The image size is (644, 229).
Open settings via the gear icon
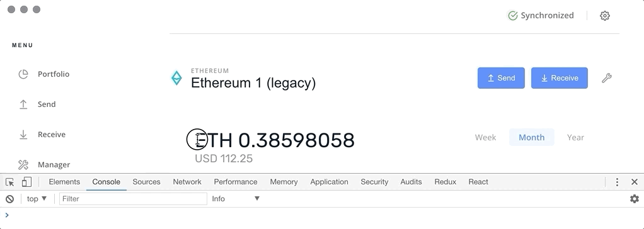[604, 16]
